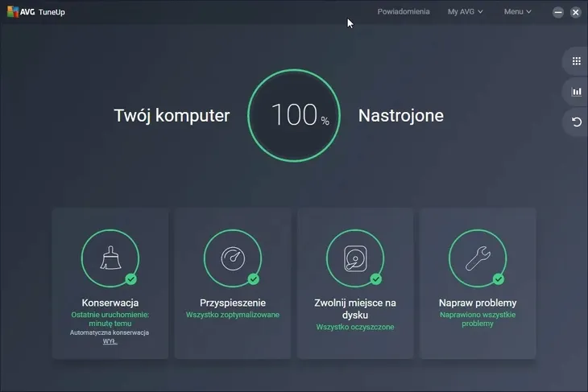This screenshot has height=392, width=588.
Task: Minimize the AVG TuneUp window
Action: tap(558, 12)
